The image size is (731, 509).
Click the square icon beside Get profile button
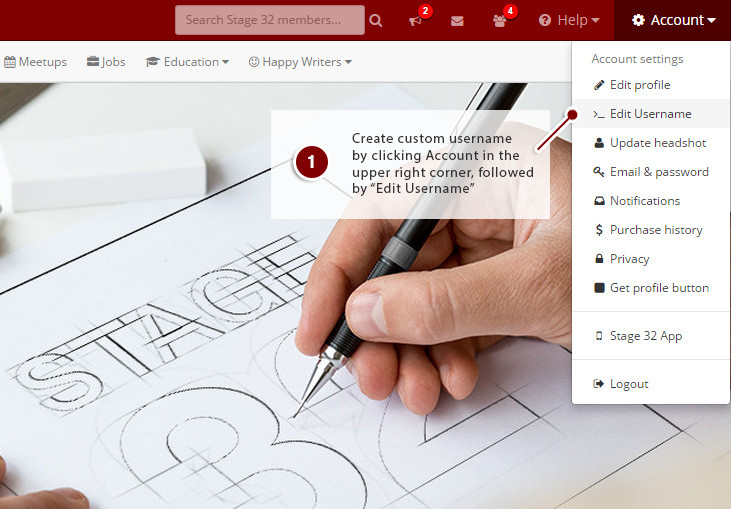point(599,288)
